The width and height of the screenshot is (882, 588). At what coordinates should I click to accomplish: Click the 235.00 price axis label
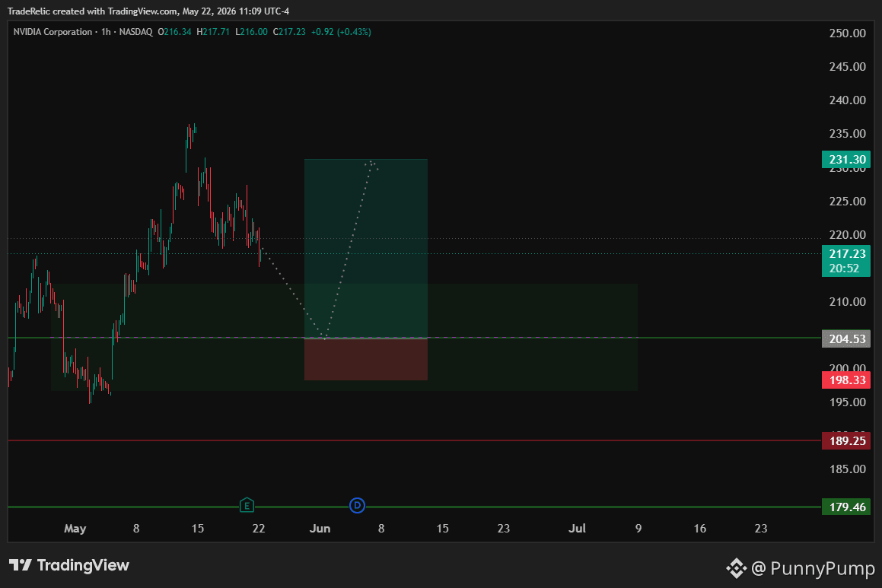847,134
